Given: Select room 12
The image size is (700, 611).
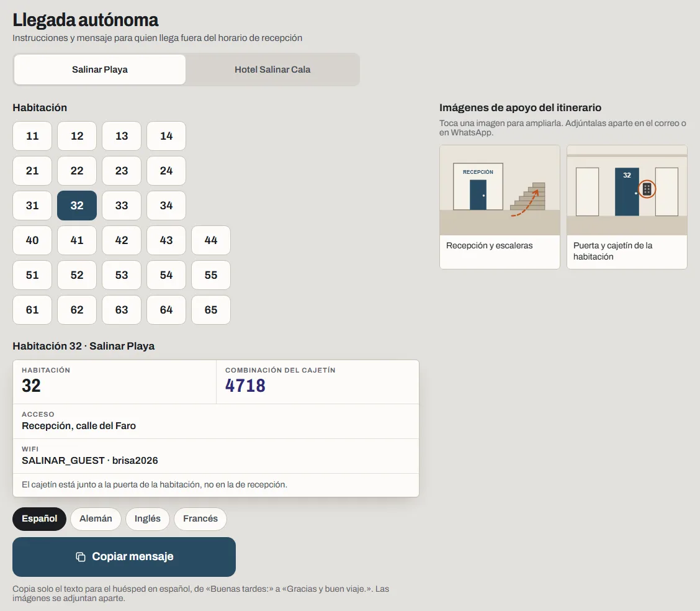Looking at the screenshot, I should click(x=77, y=136).
